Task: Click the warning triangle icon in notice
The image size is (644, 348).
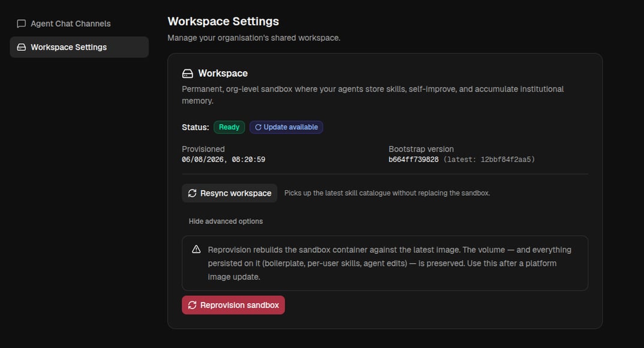Action: pyautogui.click(x=196, y=250)
